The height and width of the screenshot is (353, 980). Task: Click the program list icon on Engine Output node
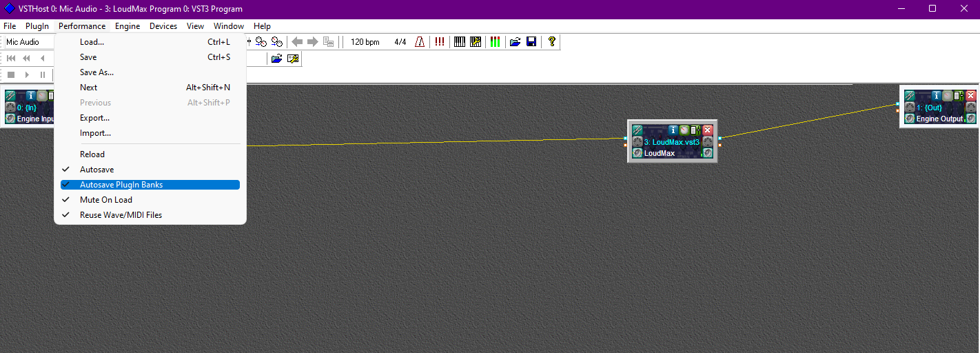959,96
